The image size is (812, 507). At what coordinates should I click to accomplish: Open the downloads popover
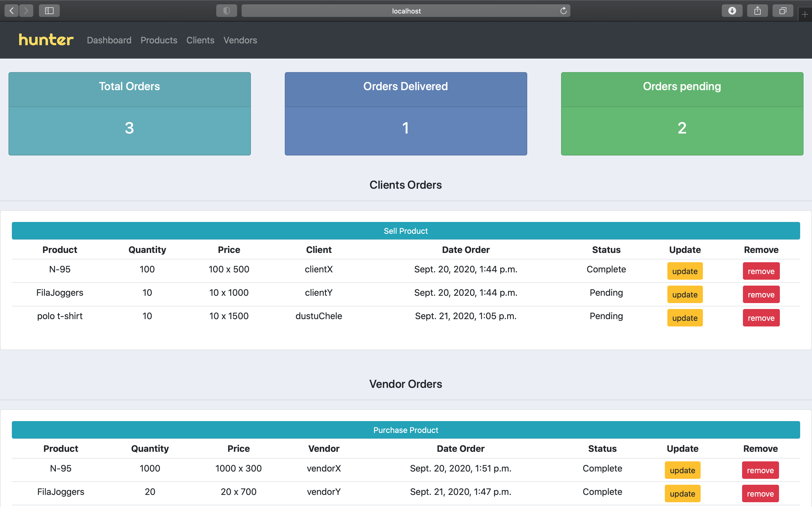pos(732,10)
